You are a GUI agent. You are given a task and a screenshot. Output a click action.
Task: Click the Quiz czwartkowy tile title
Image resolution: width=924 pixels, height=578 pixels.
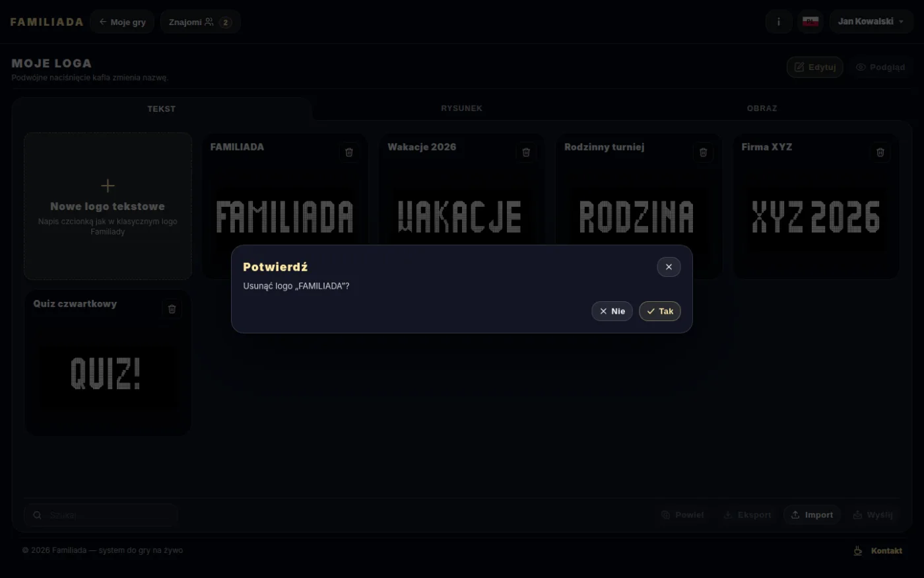click(75, 303)
